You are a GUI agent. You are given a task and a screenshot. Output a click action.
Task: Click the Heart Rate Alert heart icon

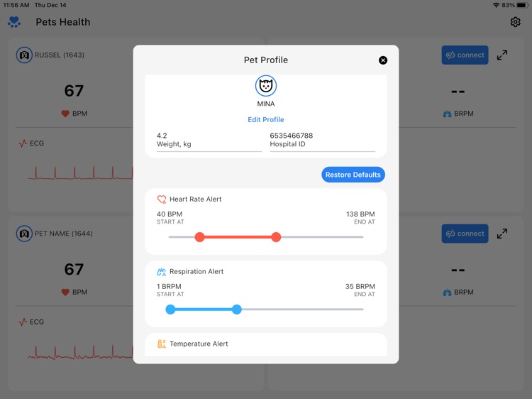pos(162,199)
